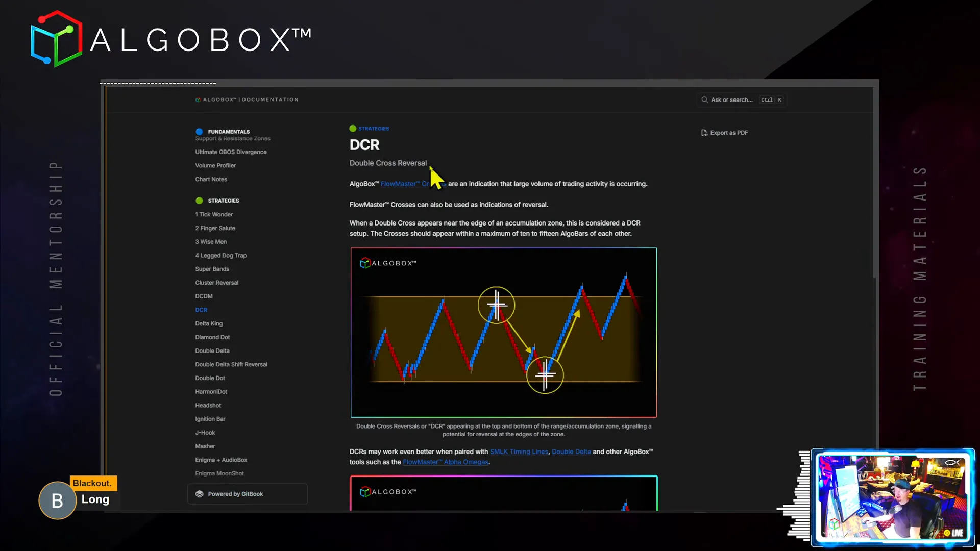Click the Double Cross Reversal subtitle
Screen dimensions: 980x551
[x=388, y=163]
